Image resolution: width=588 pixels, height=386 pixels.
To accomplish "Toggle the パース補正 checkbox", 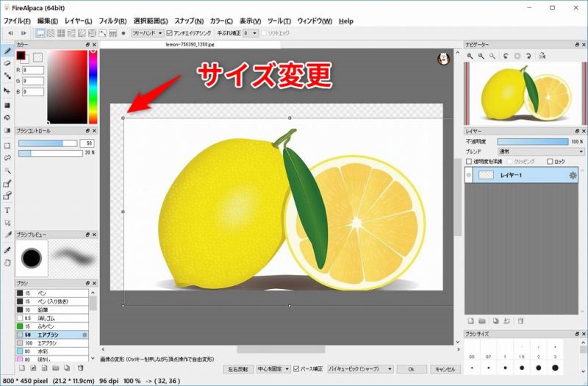I will pos(297,368).
